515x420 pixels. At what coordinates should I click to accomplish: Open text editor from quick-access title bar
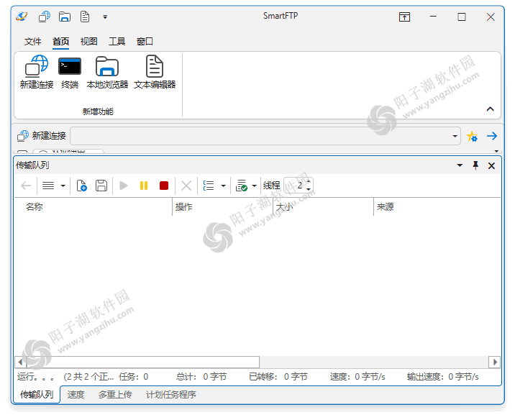(85, 17)
